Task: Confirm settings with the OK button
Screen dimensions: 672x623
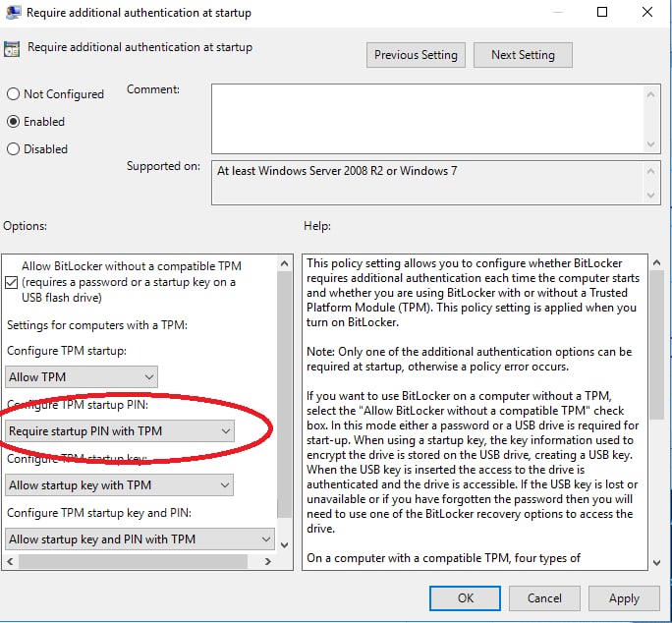Action: coord(465,598)
